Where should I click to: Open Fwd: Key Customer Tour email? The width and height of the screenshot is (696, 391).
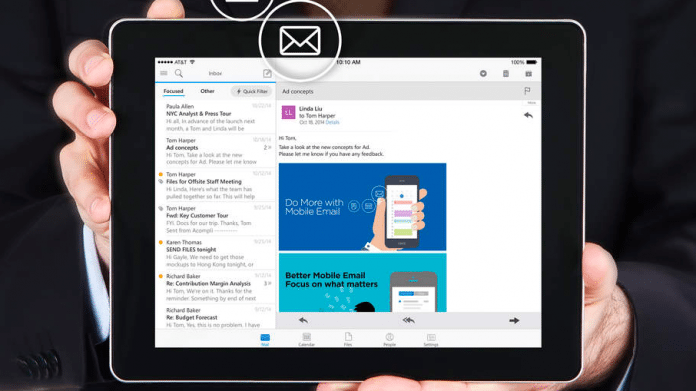click(216, 219)
